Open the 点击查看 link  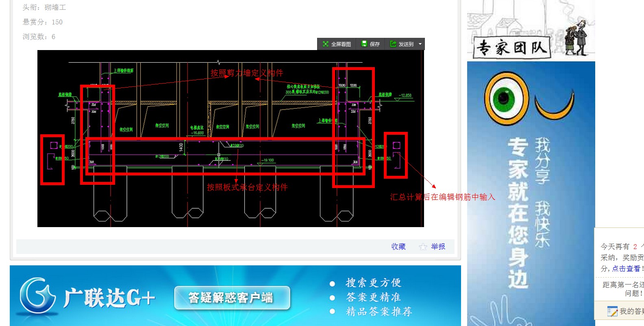pyautogui.click(x=626, y=269)
